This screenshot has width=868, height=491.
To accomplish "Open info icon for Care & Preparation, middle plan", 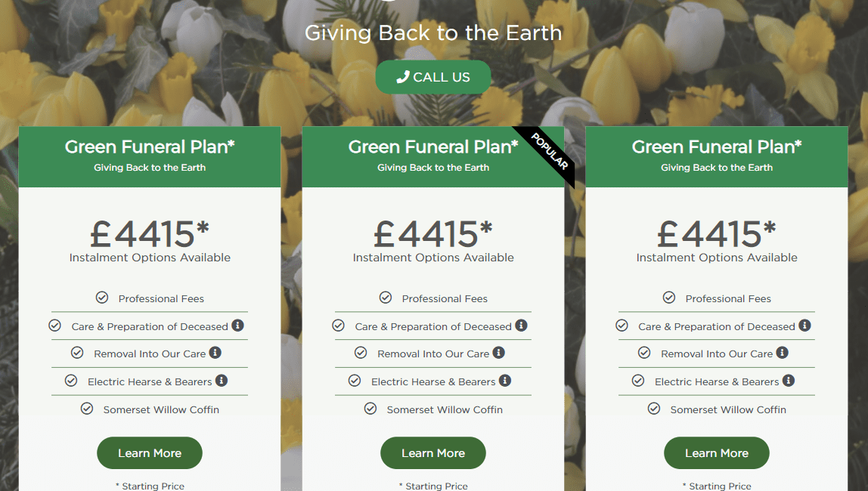I will coord(521,325).
